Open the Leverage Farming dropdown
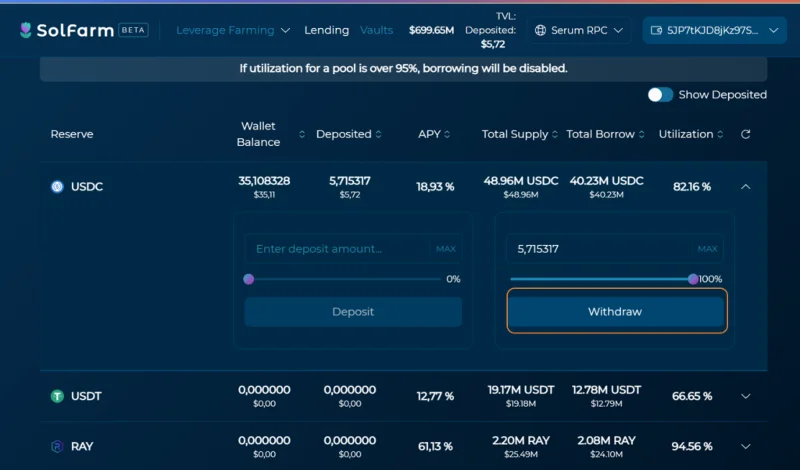This screenshot has height=470, width=800. tap(233, 30)
